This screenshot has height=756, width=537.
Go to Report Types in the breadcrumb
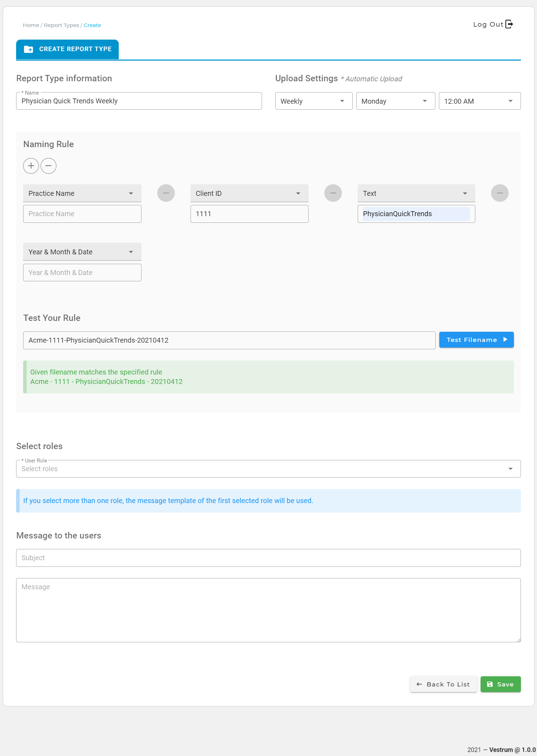(x=61, y=25)
